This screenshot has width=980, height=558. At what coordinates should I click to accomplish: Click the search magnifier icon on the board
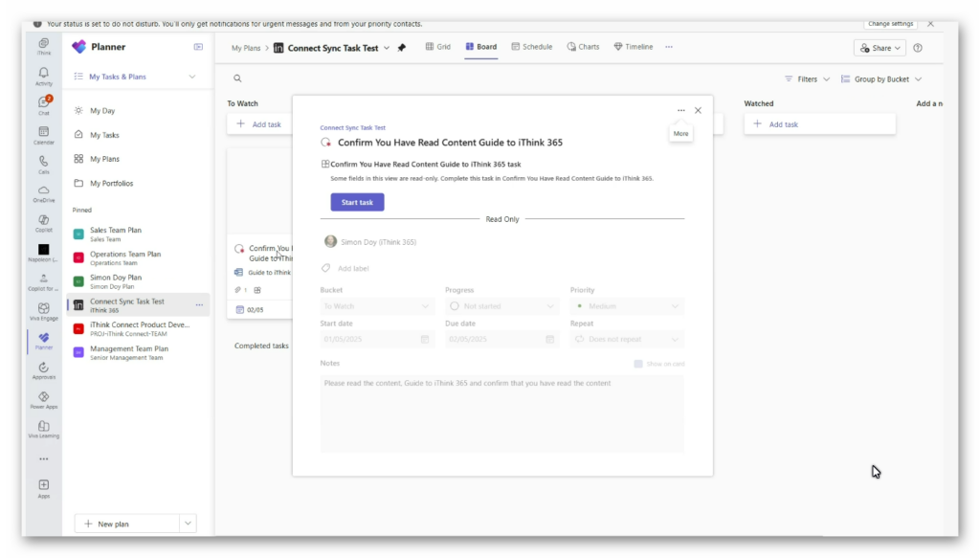pyautogui.click(x=237, y=78)
